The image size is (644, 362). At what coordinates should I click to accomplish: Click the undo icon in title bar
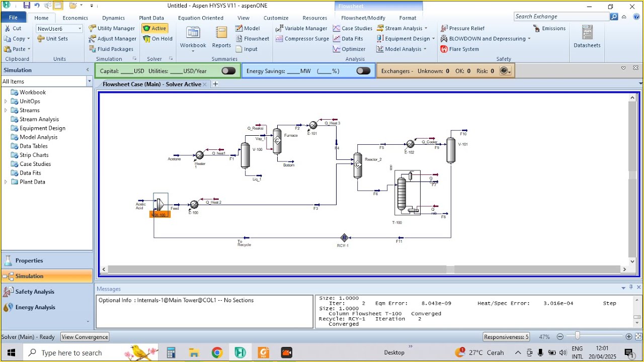click(x=37, y=6)
